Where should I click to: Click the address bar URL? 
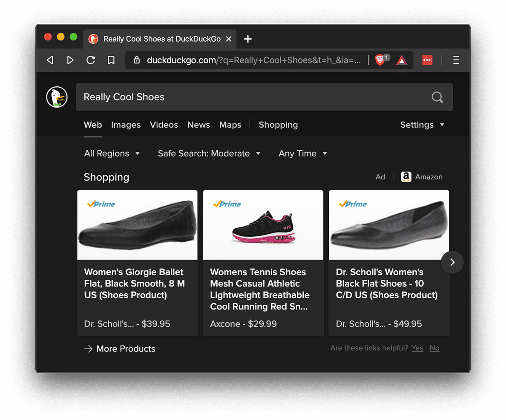pyautogui.click(x=254, y=60)
